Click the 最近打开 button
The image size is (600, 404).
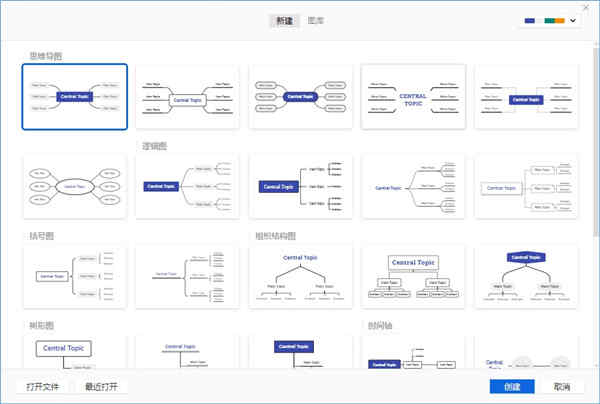point(101,387)
